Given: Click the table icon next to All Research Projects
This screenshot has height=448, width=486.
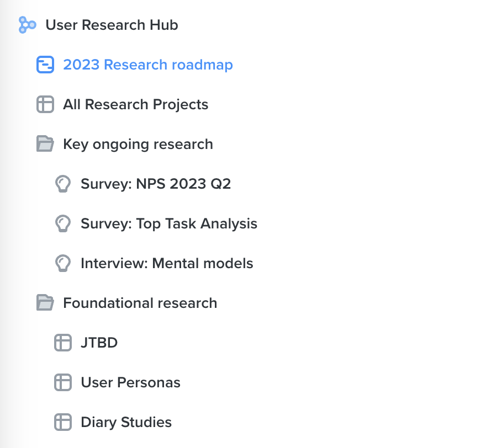Looking at the screenshot, I should click(45, 104).
